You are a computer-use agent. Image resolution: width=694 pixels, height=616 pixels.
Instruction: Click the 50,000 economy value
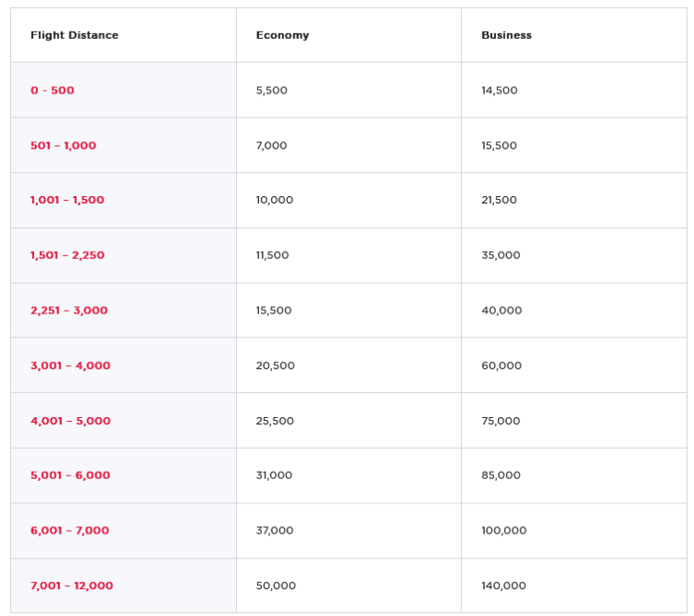tap(276, 585)
